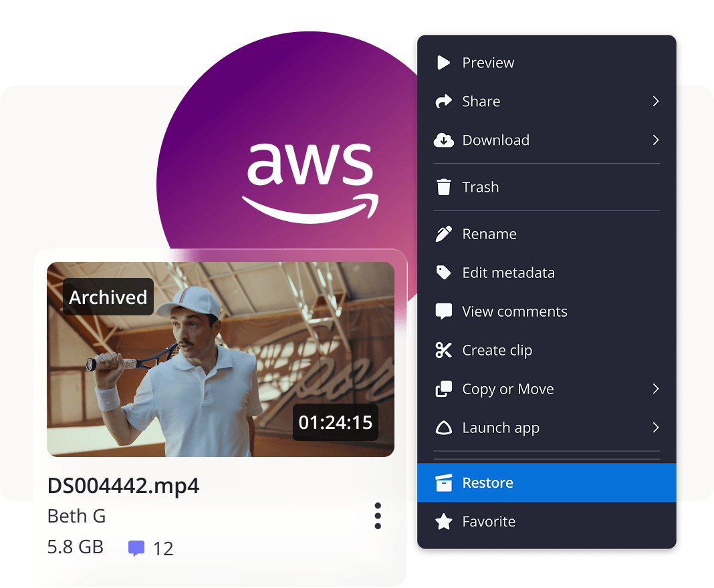The width and height of the screenshot is (714, 588).
Task: Select Preview from the context menu
Action: coord(546,62)
